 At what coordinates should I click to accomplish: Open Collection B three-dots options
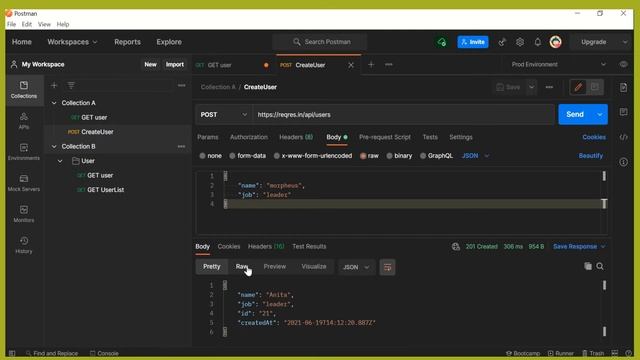[x=181, y=147]
